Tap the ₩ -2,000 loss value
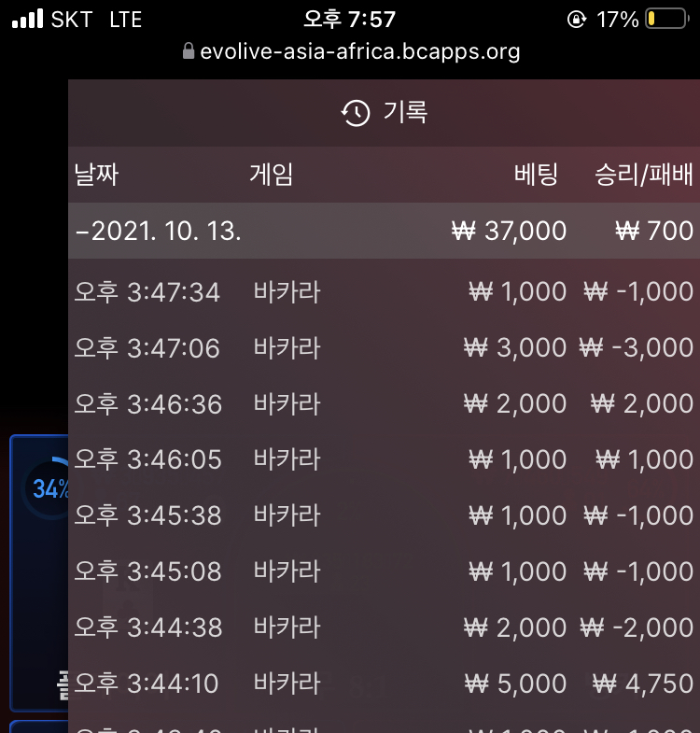Screen dimensions: 700x733 point(637,627)
